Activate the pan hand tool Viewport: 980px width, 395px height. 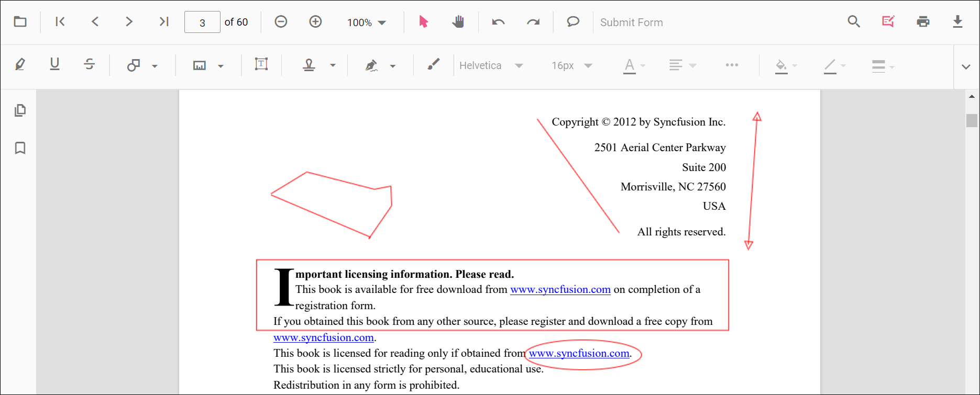pyautogui.click(x=458, y=21)
